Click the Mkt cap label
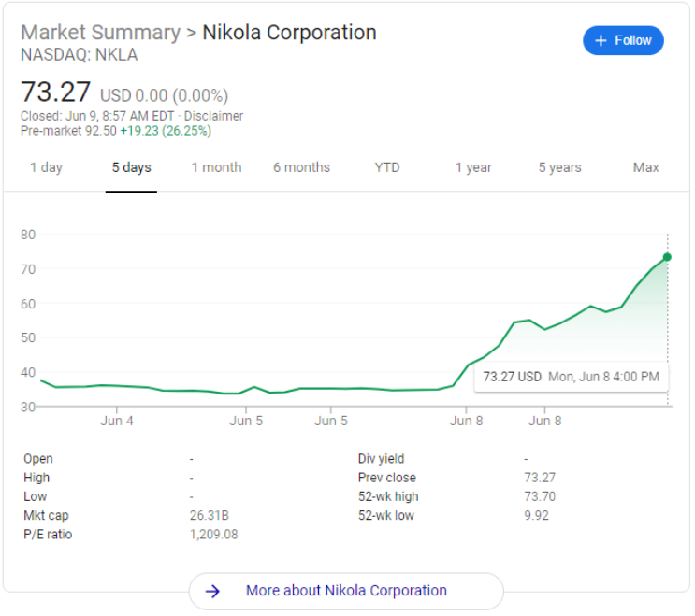The height and width of the screenshot is (616, 695). tap(46, 515)
